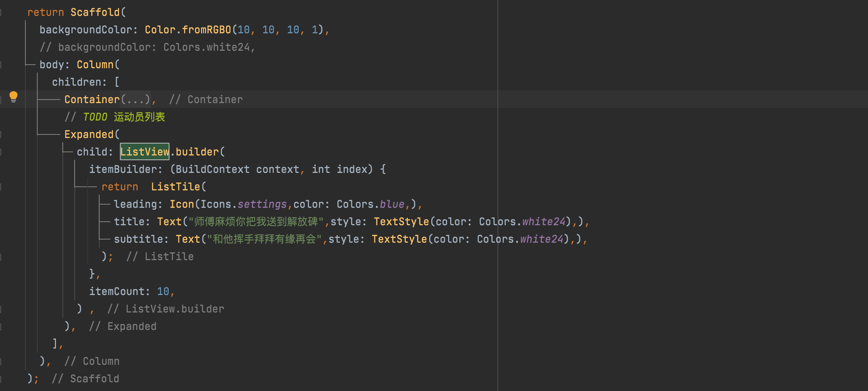868x391 pixels.
Task: Click the 'Container' class name before the fold
Action: (x=92, y=99)
